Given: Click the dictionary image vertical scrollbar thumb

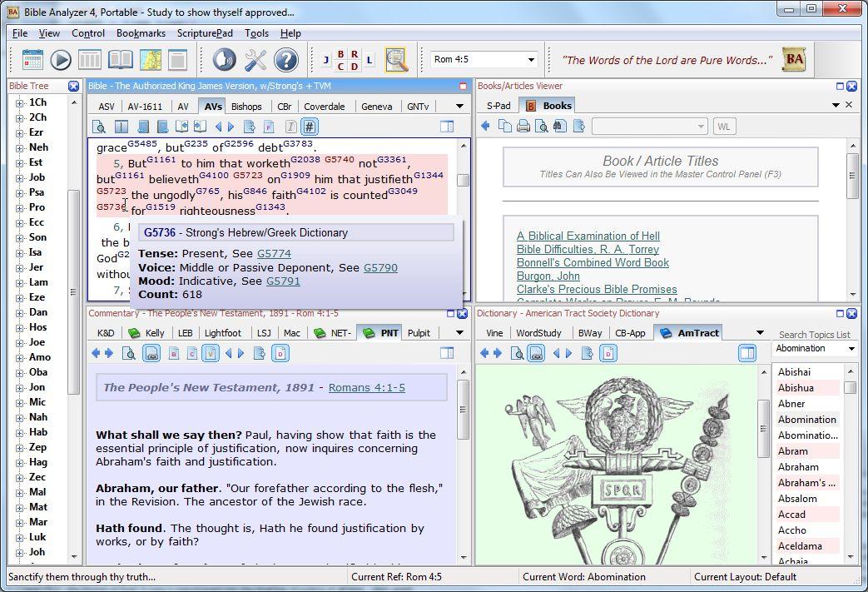Looking at the screenshot, I should tap(763, 428).
